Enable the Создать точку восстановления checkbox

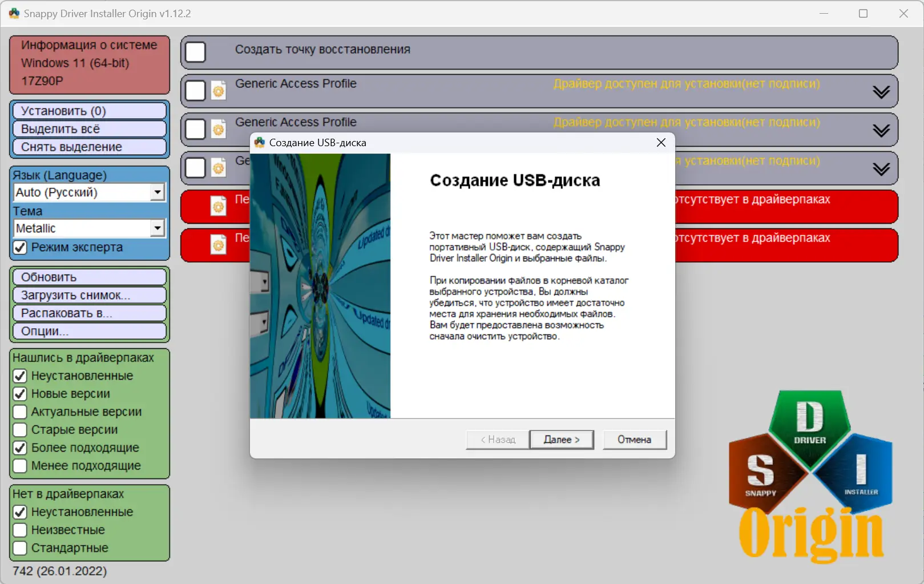195,52
